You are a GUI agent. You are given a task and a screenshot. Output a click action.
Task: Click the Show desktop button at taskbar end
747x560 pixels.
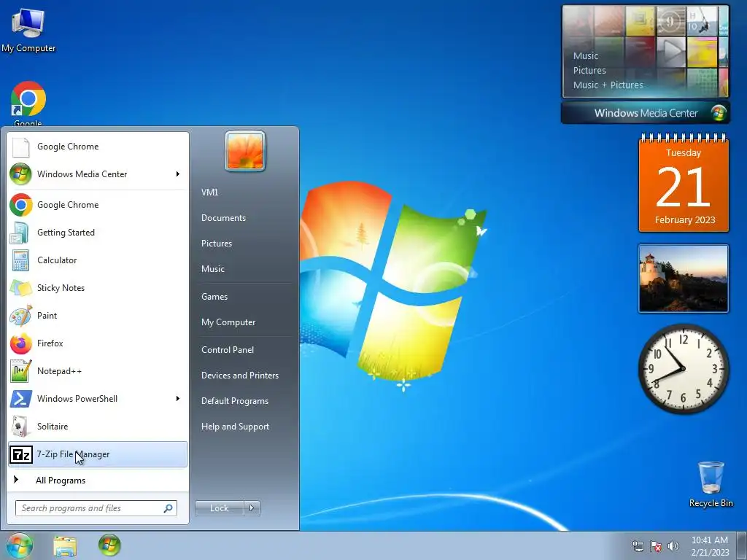[x=742, y=546]
